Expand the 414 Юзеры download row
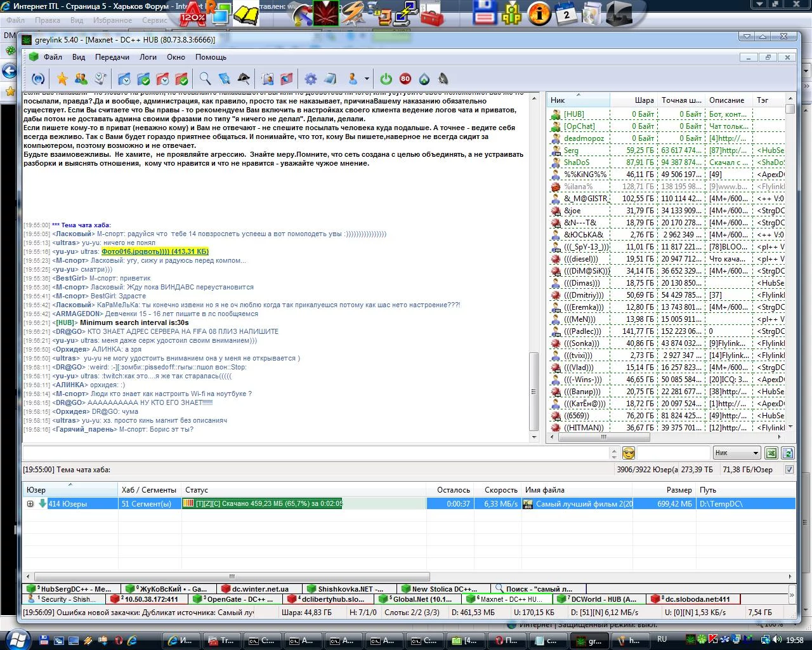Screen dimensions: 812x650 [30, 503]
